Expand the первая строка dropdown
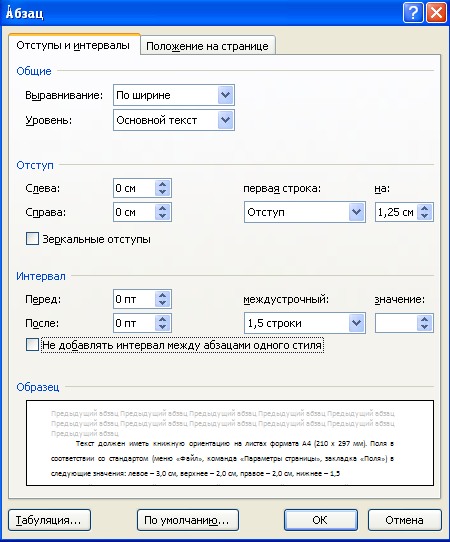Viewport: 450px width, 542px height. [357, 212]
